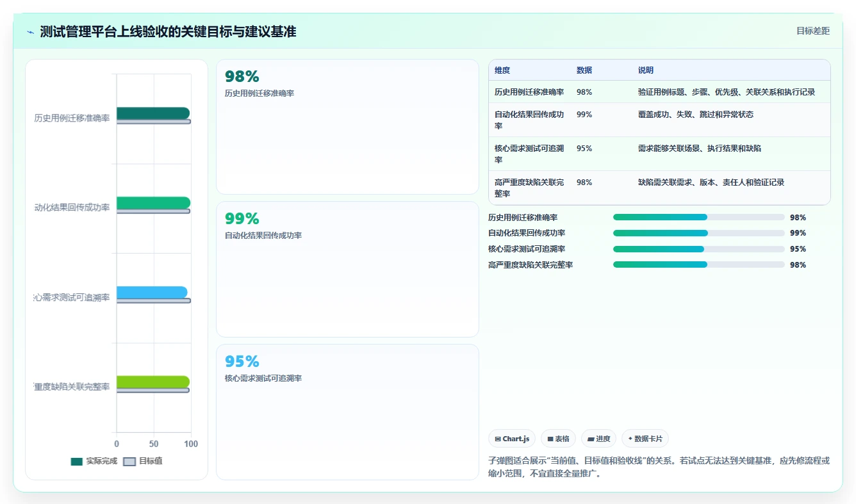The width and height of the screenshot is (856, 504).
Task: Click the blue 核心需求测试可追溯率 chart bar
Action: point(152,293)
